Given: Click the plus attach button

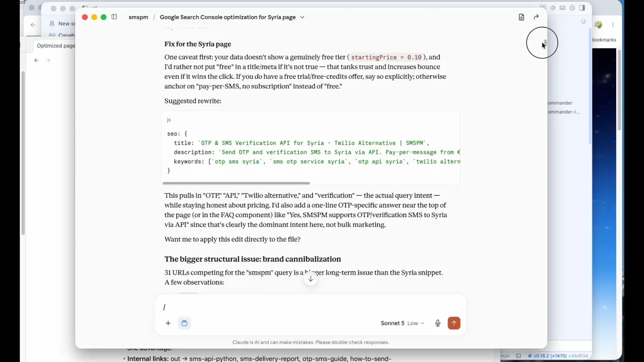Looking at the screenshot, I should [x=168, y=323].
